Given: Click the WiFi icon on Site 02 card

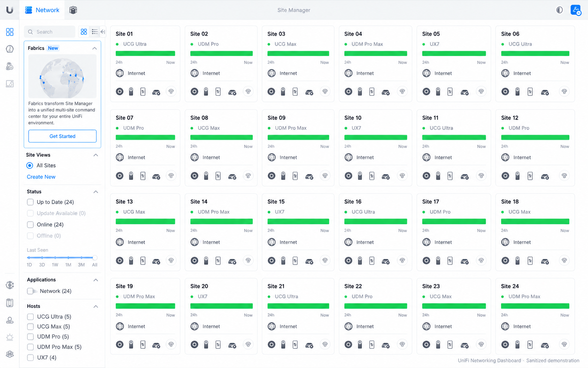Looking at the screenshot, I should [248, 92].
